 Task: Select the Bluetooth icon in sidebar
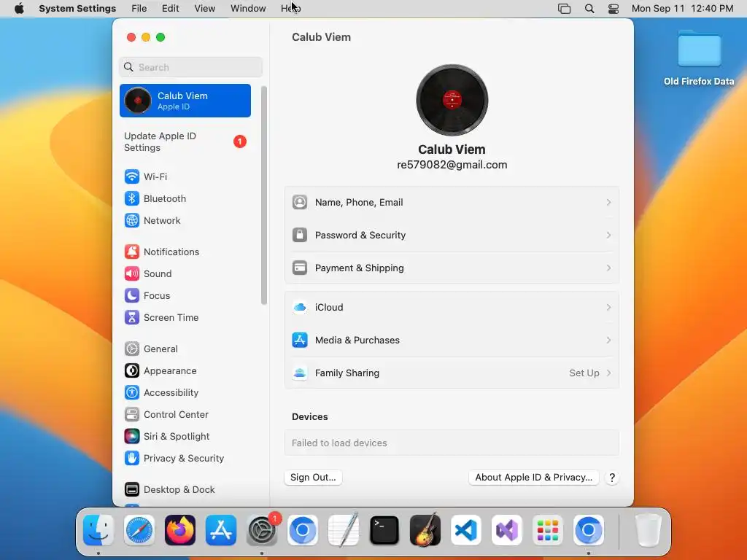[132, 198]
